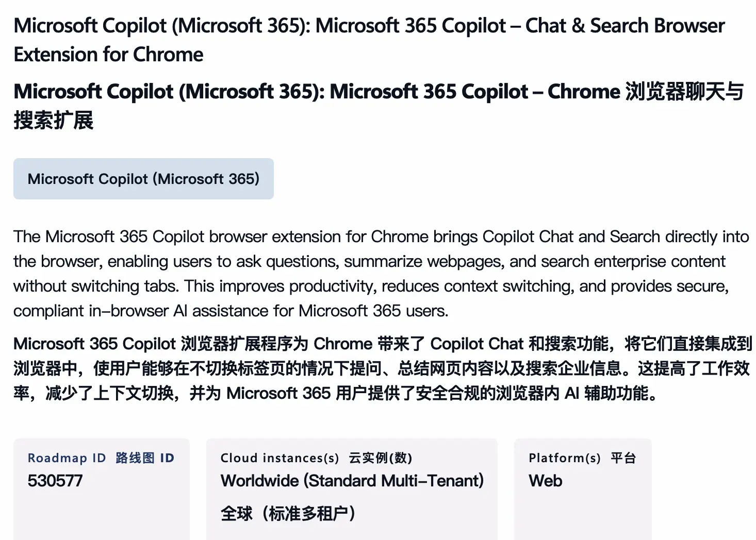
Task: Click the line beginning 'without switching tabs'
Action: (x=370, y=286)
